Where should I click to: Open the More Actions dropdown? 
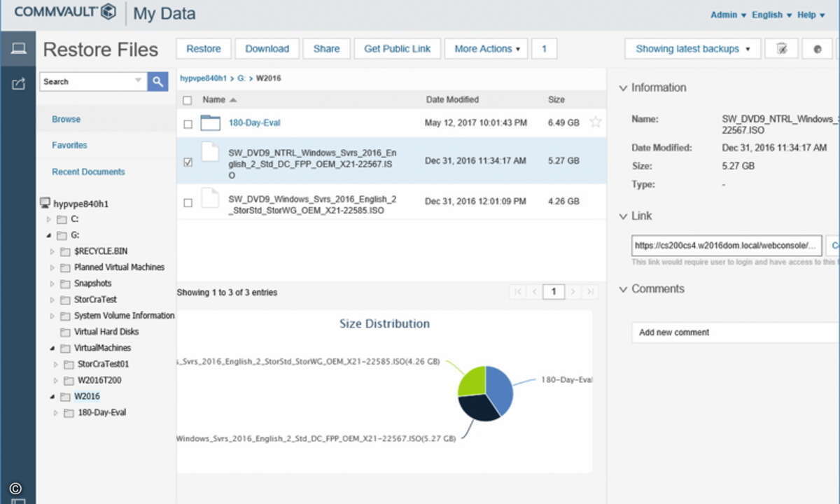click(486, 49)
